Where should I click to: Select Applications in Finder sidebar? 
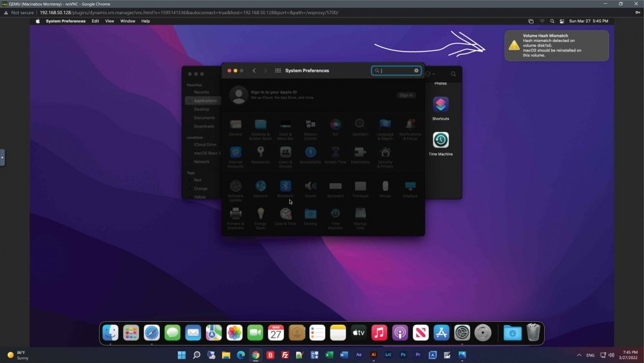[x=204, y=101]
